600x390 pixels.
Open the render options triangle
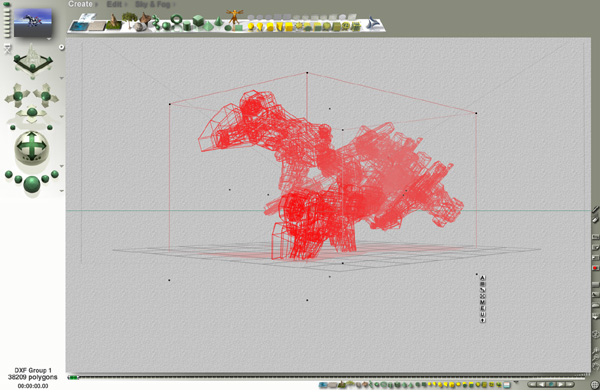point(62,191)
